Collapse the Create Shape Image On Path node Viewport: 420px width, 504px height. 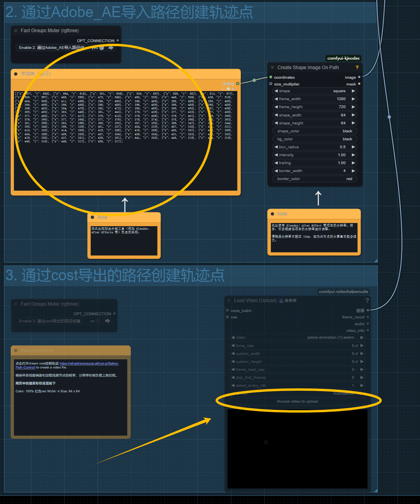coord(272,68)
